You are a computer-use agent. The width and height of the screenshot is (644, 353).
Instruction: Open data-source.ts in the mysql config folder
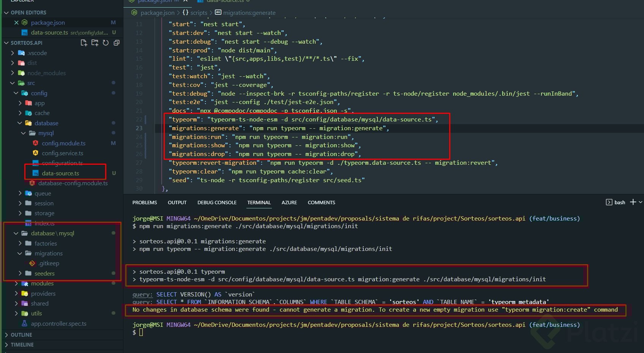pos(60,173)
